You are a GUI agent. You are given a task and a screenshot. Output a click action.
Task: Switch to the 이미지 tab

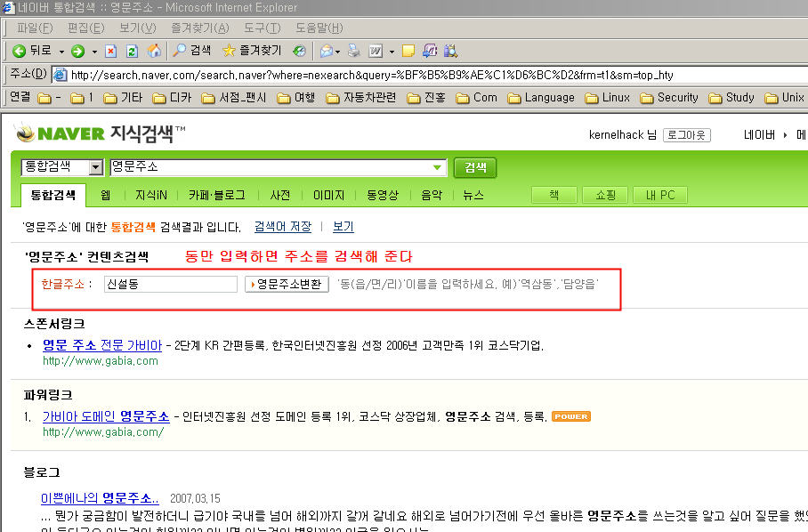[x=328, y=195]
